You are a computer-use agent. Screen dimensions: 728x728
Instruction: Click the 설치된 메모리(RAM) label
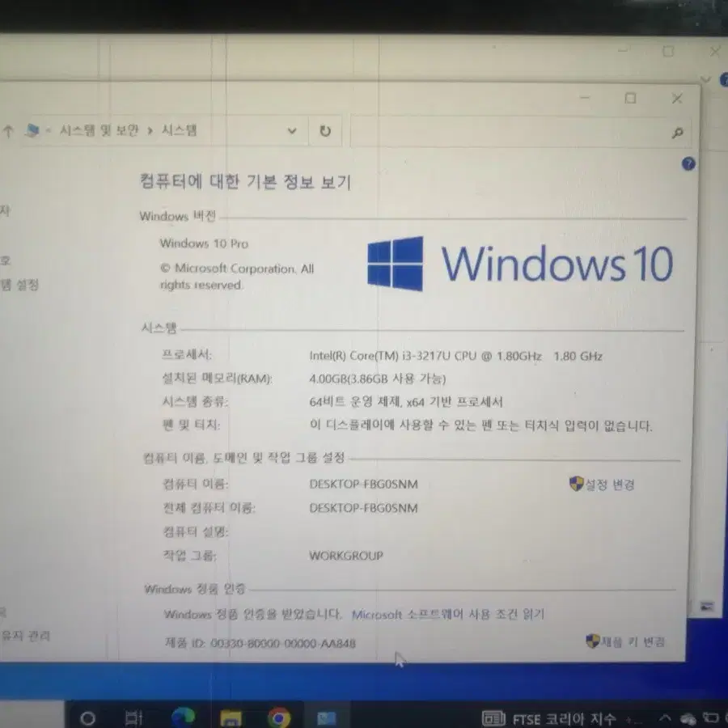pyautogui.click(x=217, y=379)
